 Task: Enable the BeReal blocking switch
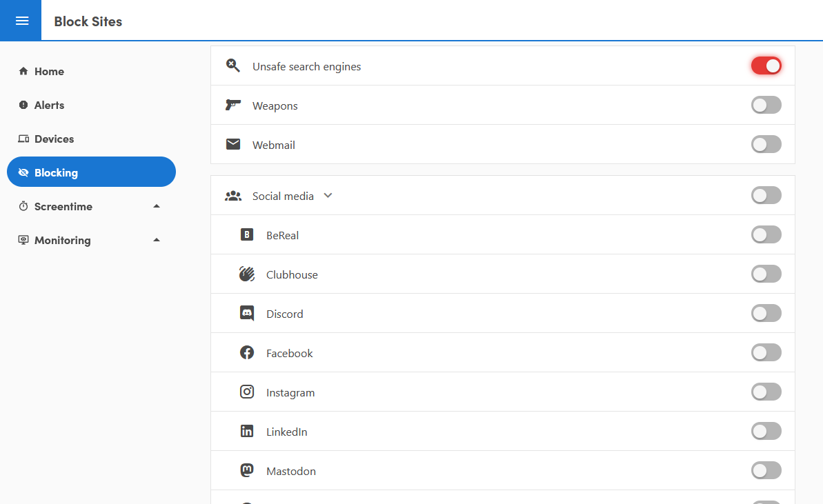point(766,234)
